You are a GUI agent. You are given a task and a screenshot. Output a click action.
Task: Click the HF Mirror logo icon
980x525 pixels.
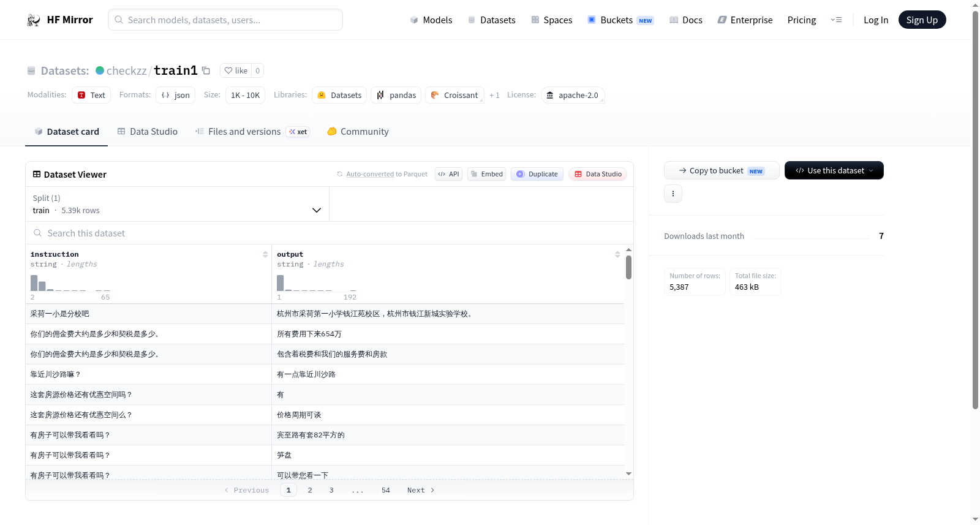tap(34, 20)
